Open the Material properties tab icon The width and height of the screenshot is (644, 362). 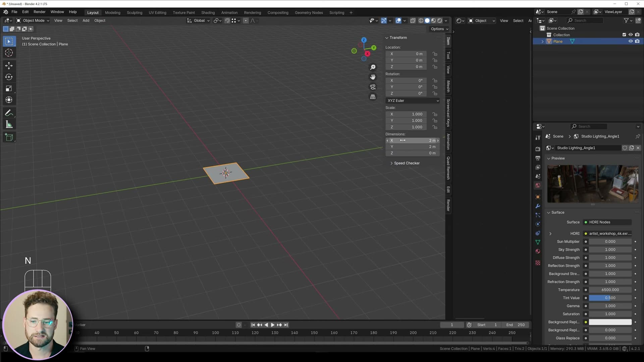coord(538,251)
